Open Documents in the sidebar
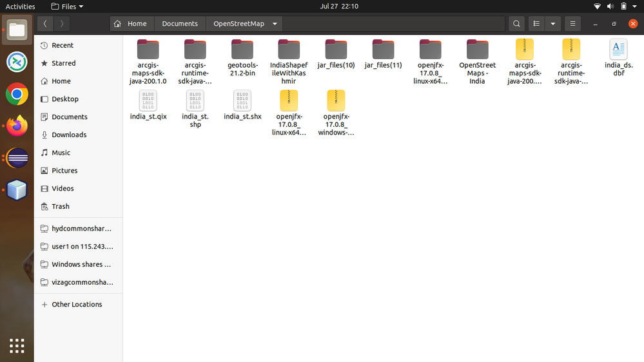Image resolution: width=644 pixels, height=362 pixels. 78,117
